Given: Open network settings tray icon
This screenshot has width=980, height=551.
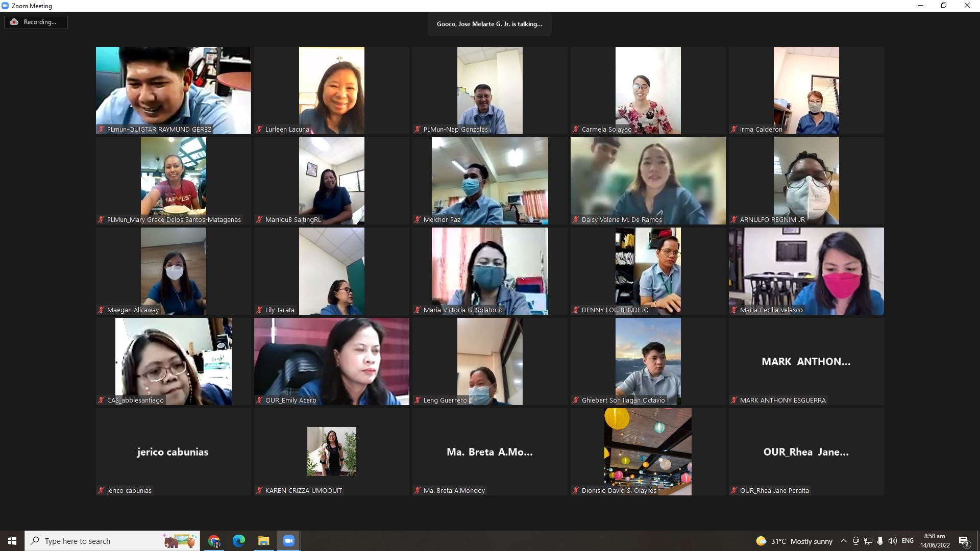Looking at the screenshot, I should tap(868, 541).
